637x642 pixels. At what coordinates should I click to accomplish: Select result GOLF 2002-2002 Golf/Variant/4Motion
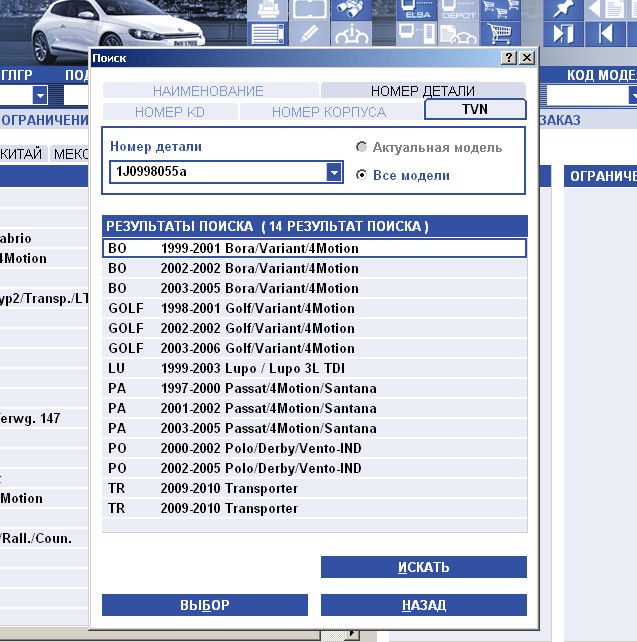(314, 328)
